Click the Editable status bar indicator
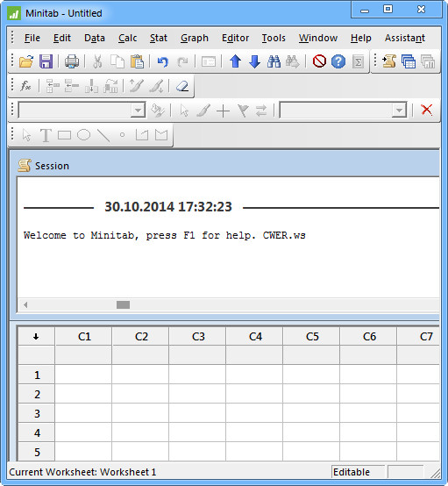Image resolution: width=448 pixels, height=486 pixels. point(358,472)
